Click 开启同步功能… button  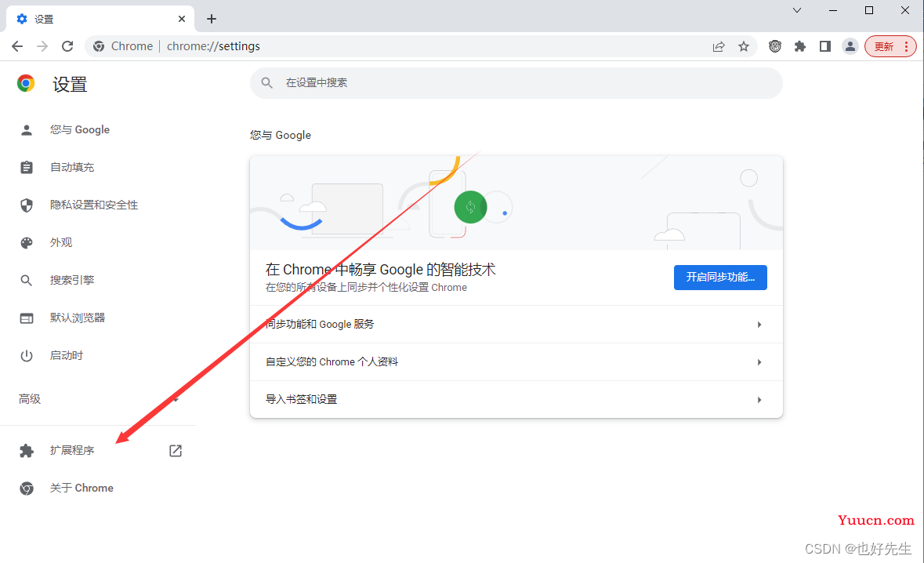point(720,278)
